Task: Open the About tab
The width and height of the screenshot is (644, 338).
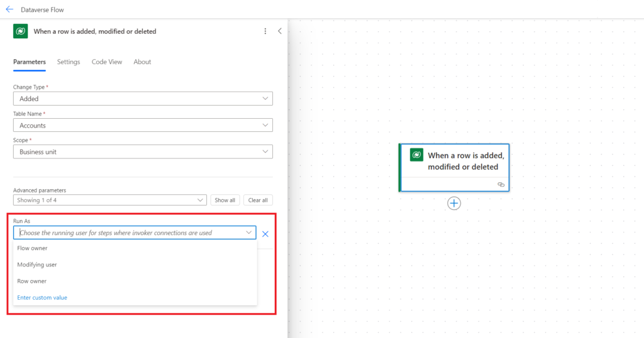Action: coord(142,62)
